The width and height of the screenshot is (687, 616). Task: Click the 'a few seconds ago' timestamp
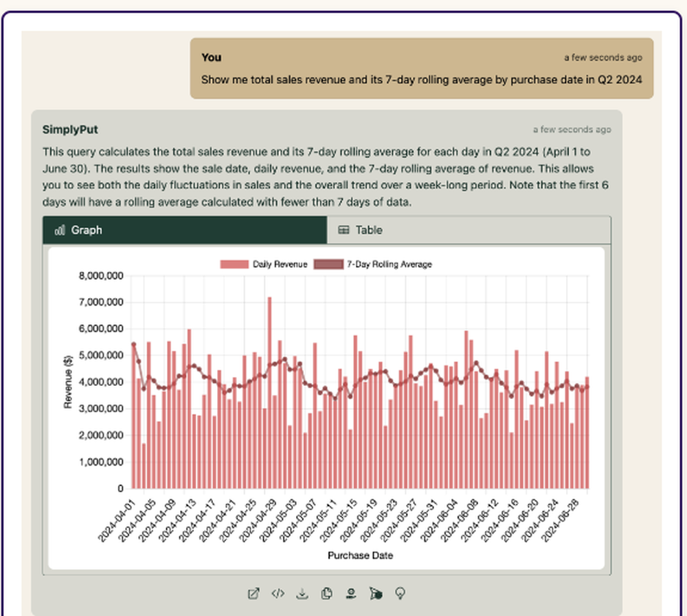point(572,129)
